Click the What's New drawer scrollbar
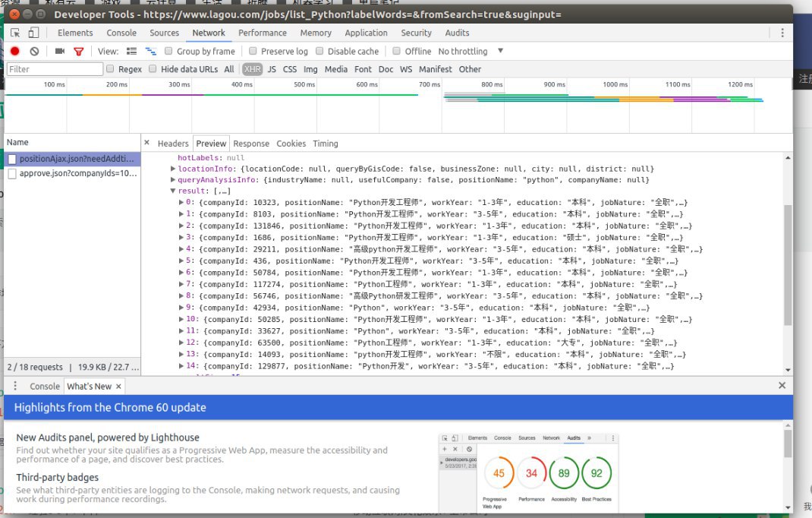Screen dimensions: 812x518 click(x=787, y=444)
